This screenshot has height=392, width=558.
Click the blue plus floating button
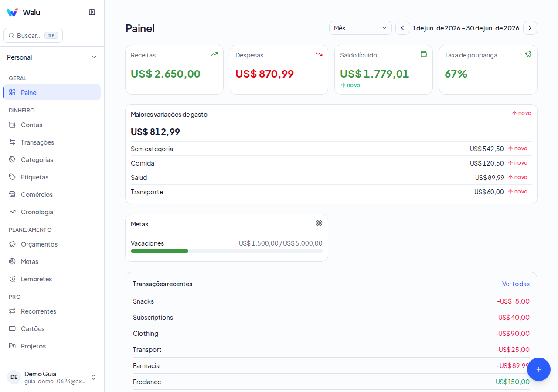[x=539, y=369]
